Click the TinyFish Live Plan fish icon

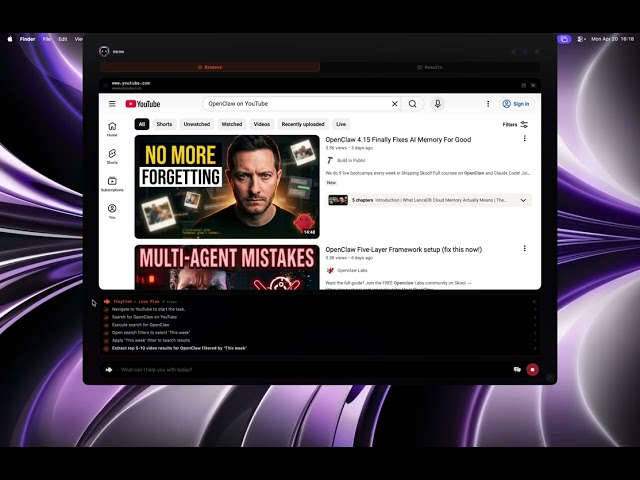(x=107, y=301)
